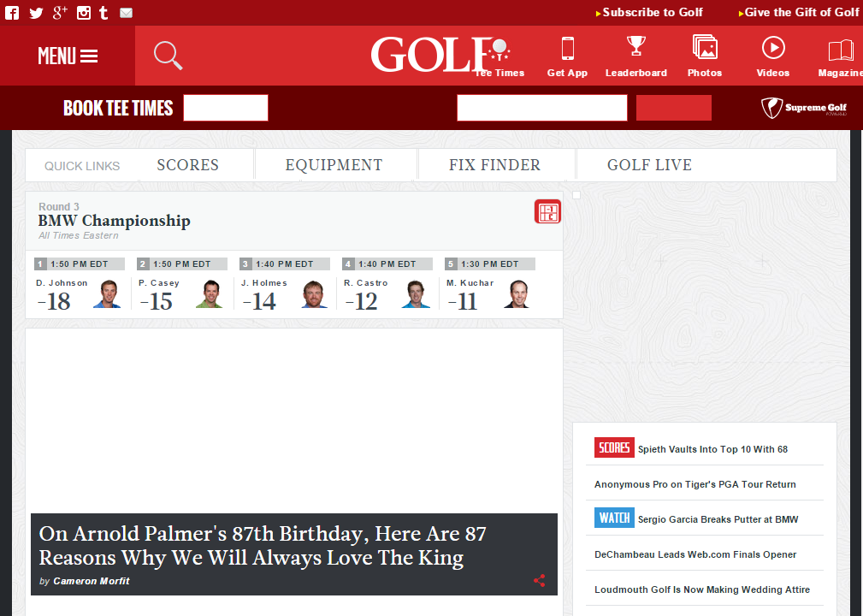Select SCORES in quick links
Image resolution: width=863 pixels, height=616 pixels.
tap(187, 165)
